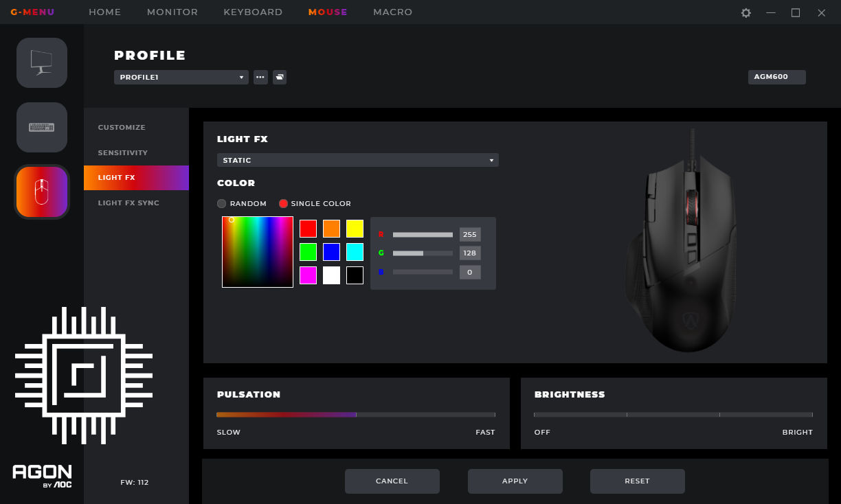Pick the cyan color swatch

click(x=355, y=252)
